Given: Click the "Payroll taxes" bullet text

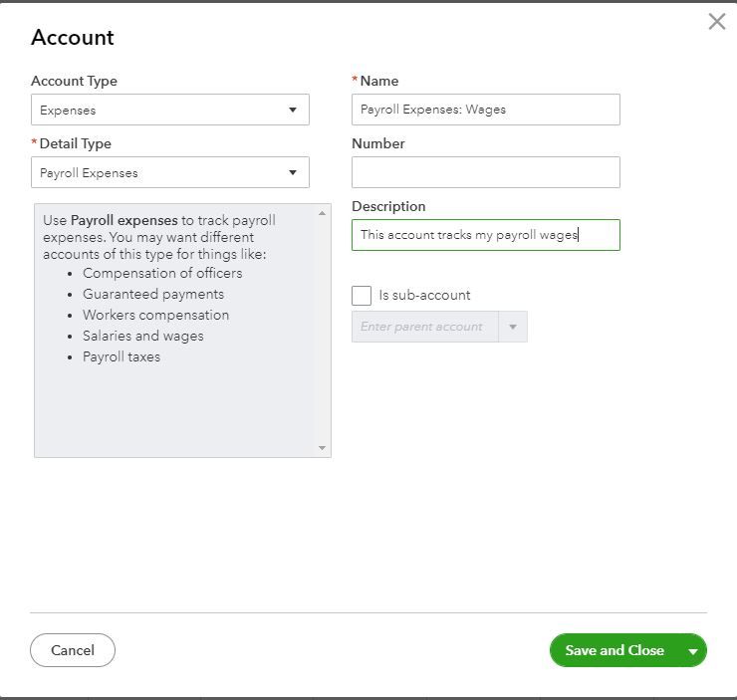Looking at the screenshot, I should pyautogui.click(x=122, y=356).
